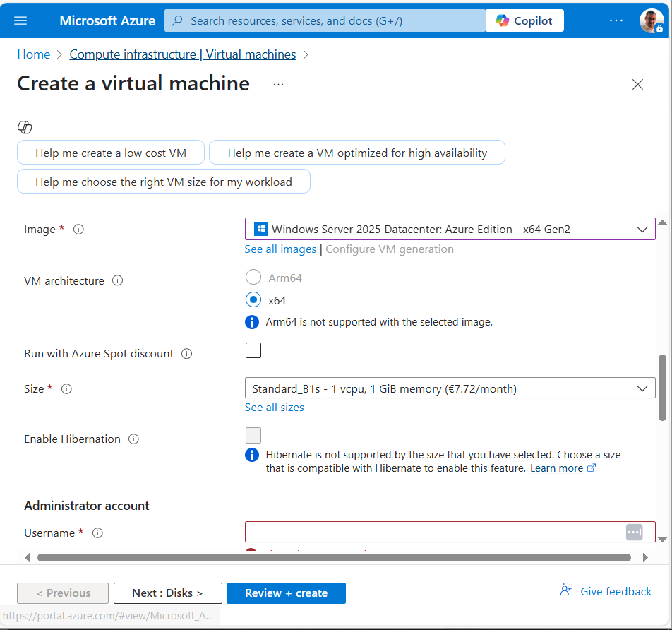This screenshot has height=630, width=672.
Task: Show info tooltip for Size
Action: point(66,389)
